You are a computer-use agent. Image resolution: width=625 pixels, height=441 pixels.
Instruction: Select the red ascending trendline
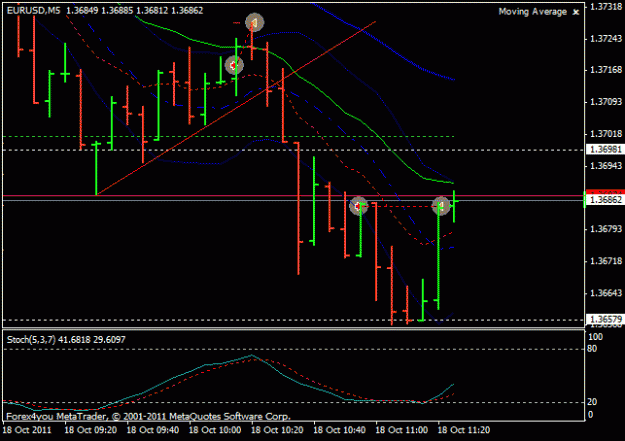point(235,108)
